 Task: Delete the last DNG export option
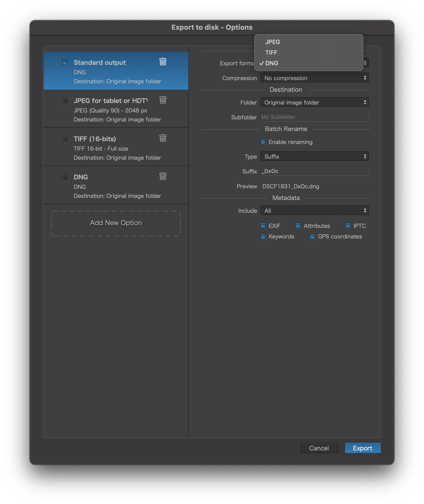click(x=163, y=176)
